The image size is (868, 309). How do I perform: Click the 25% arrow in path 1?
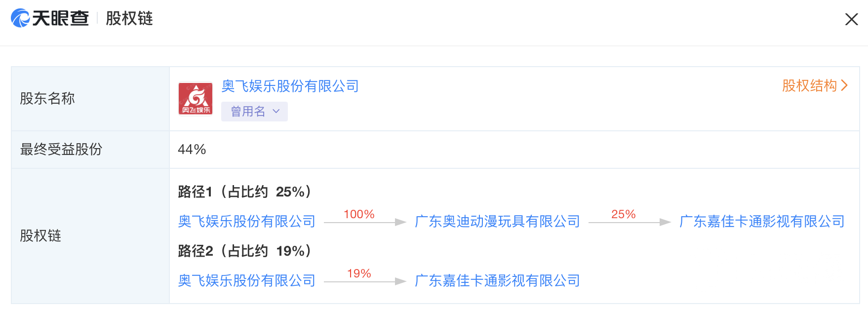point(629,222)
